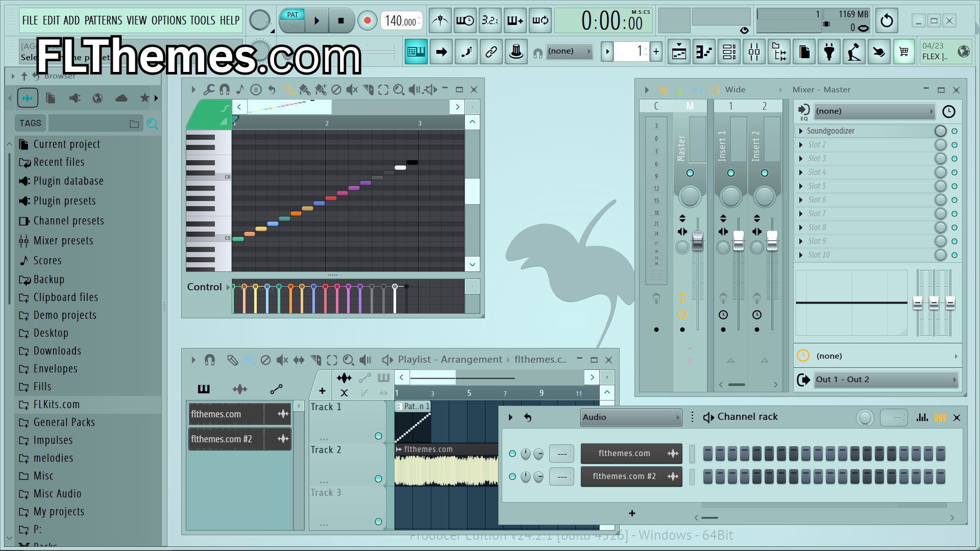Open the PATTERNS menu
The image size is (980, 551).
pyautogui.click(x=103, y=20)
